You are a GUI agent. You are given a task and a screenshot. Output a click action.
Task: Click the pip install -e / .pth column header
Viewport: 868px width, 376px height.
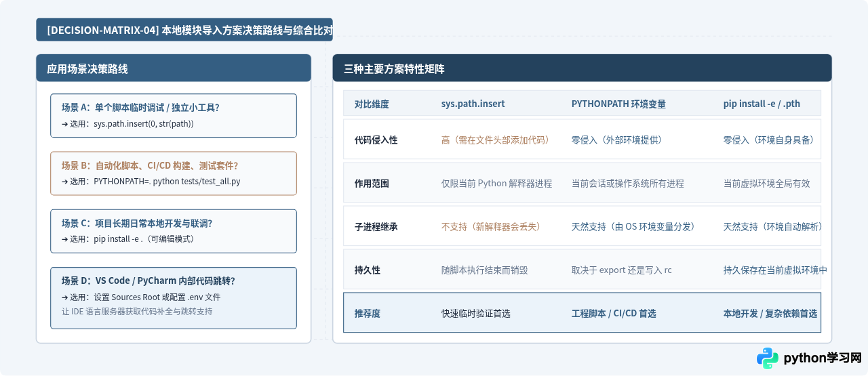click(x=762, y=104)
